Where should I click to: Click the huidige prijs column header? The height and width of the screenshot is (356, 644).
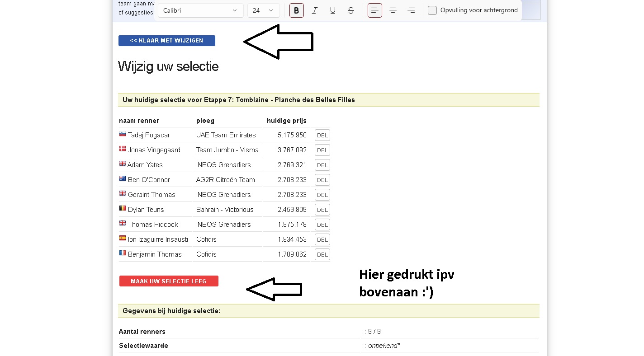click(287, 121)
